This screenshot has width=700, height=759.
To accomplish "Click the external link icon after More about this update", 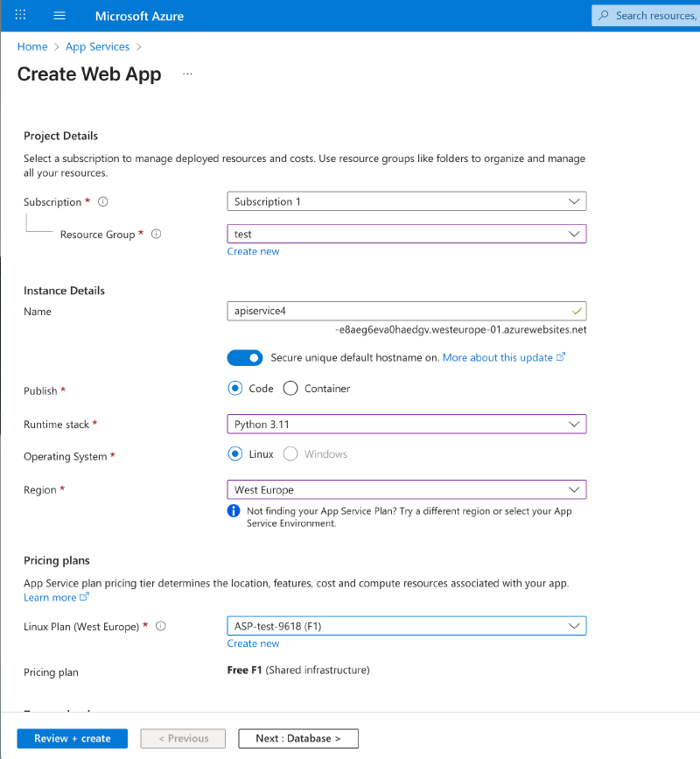I will point(561,357).
